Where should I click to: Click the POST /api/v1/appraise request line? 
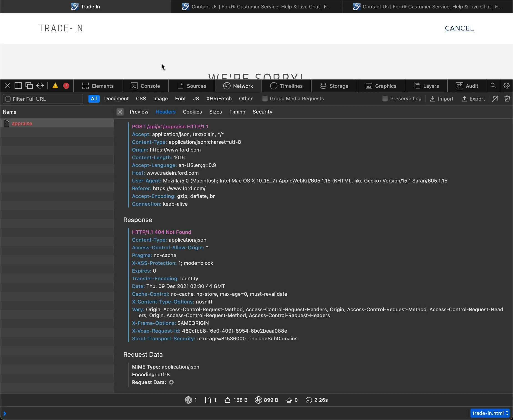pyautogui.click(x=170, y=127)
